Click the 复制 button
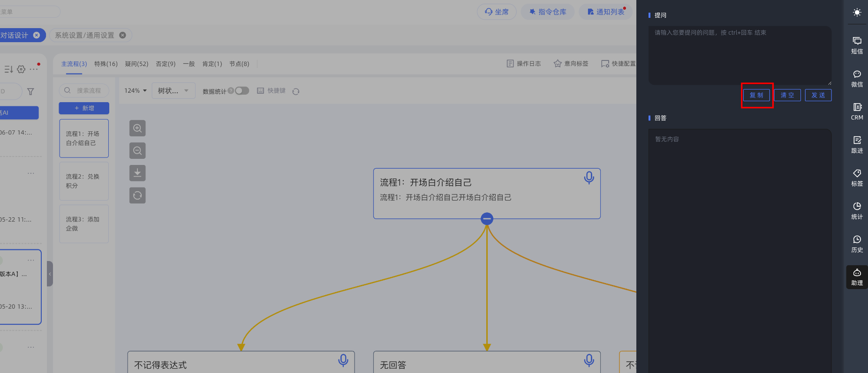868x373 pixels. [756, 95]
